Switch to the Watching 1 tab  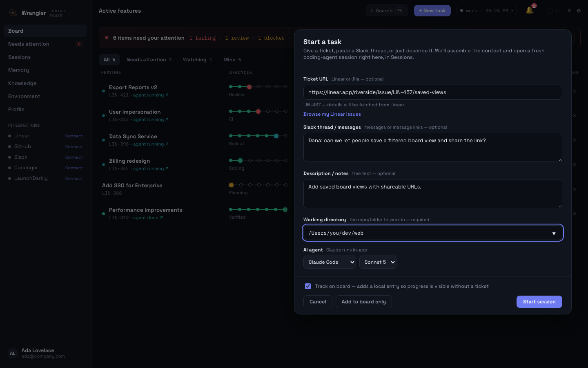coord(198,60)
